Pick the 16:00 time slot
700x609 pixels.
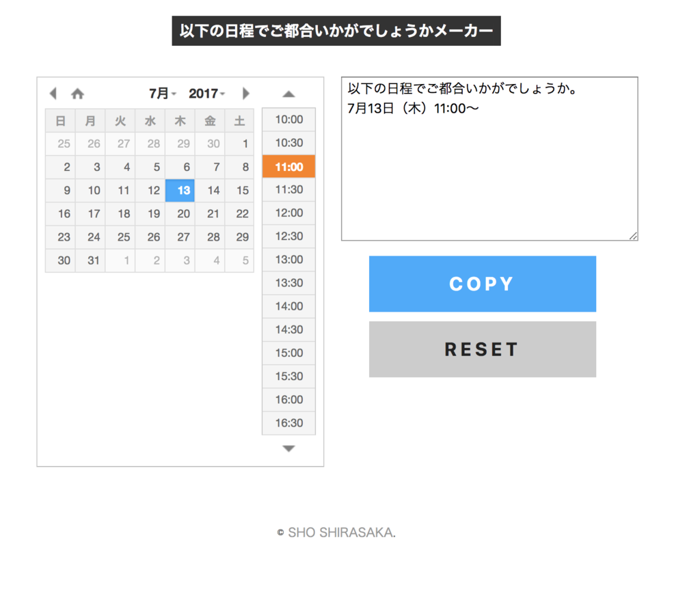pyautogui.click(x=289, y=400)
